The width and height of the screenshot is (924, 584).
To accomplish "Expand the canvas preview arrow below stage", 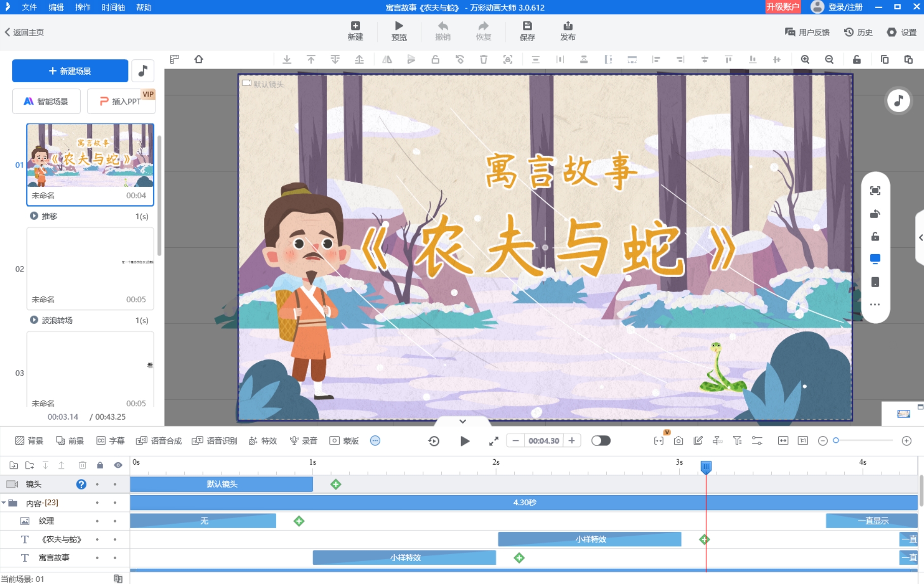I will click(x=462, y=421).
